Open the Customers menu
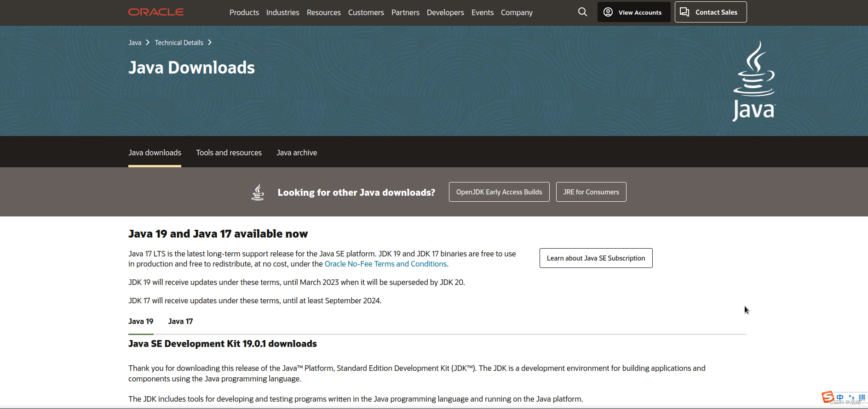 (x=366, y=12)
